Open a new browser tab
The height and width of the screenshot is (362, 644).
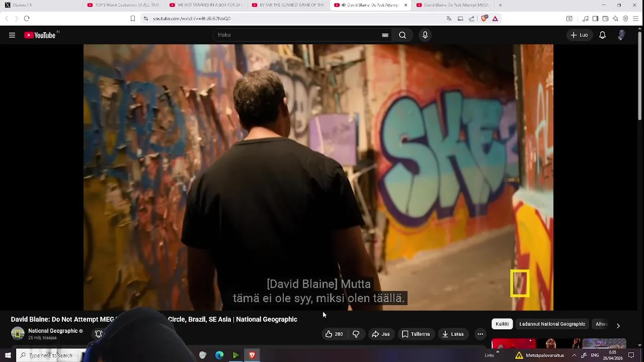(500, 5)
